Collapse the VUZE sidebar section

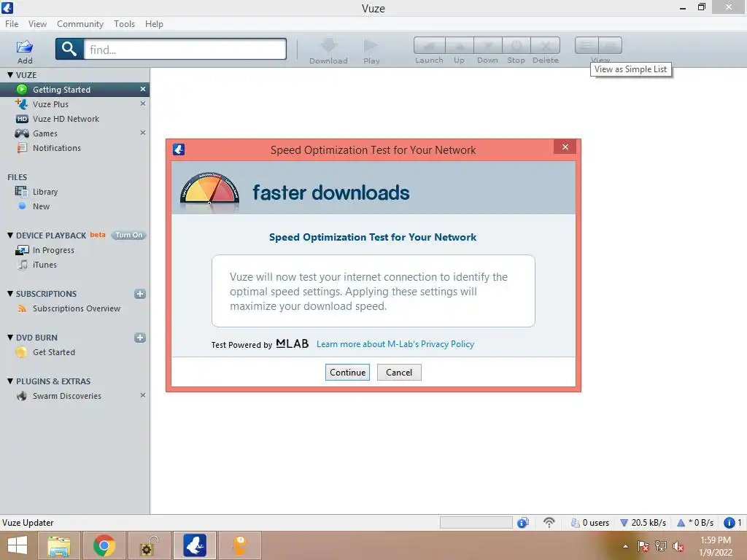[10, 75]
